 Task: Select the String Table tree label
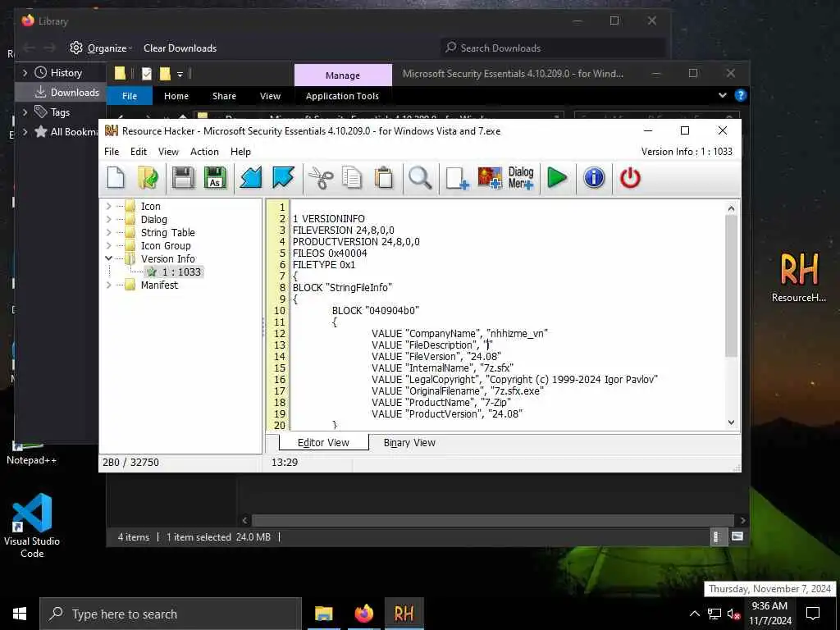pos(167,232)
